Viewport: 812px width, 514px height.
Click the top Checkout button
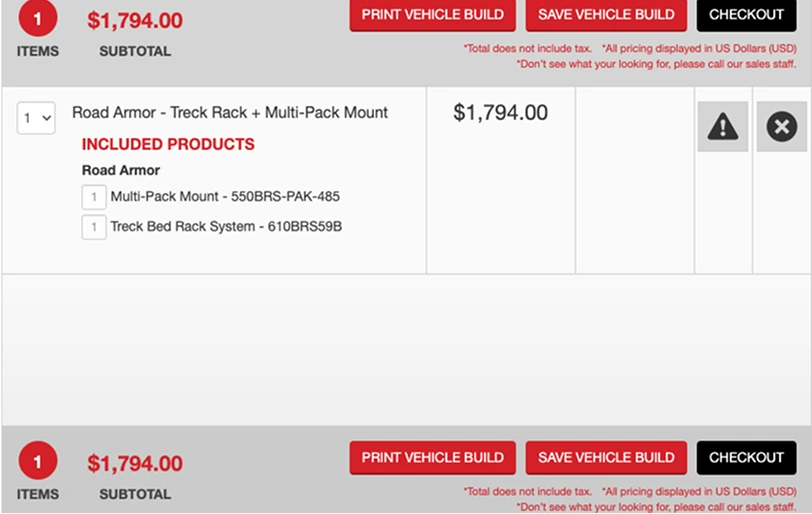click(746, 14)
